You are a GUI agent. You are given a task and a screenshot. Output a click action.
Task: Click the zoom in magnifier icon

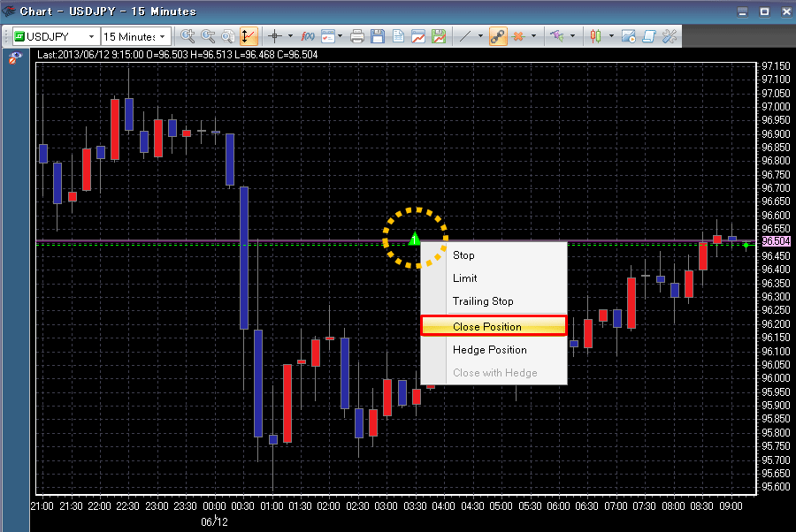point(188,36)
